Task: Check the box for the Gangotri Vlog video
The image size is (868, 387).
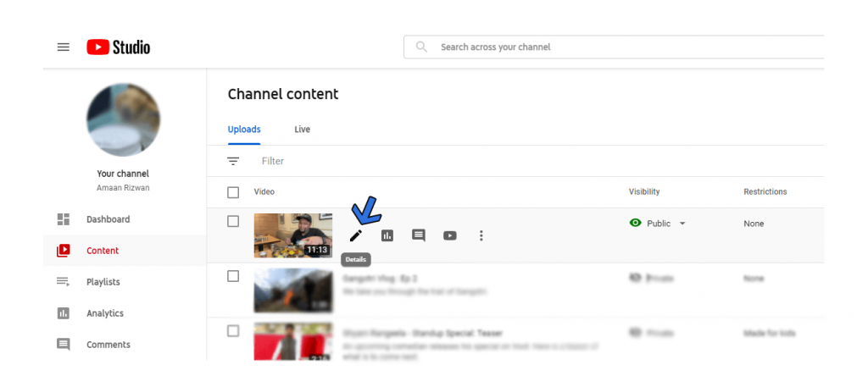Action: pos(234,276)
